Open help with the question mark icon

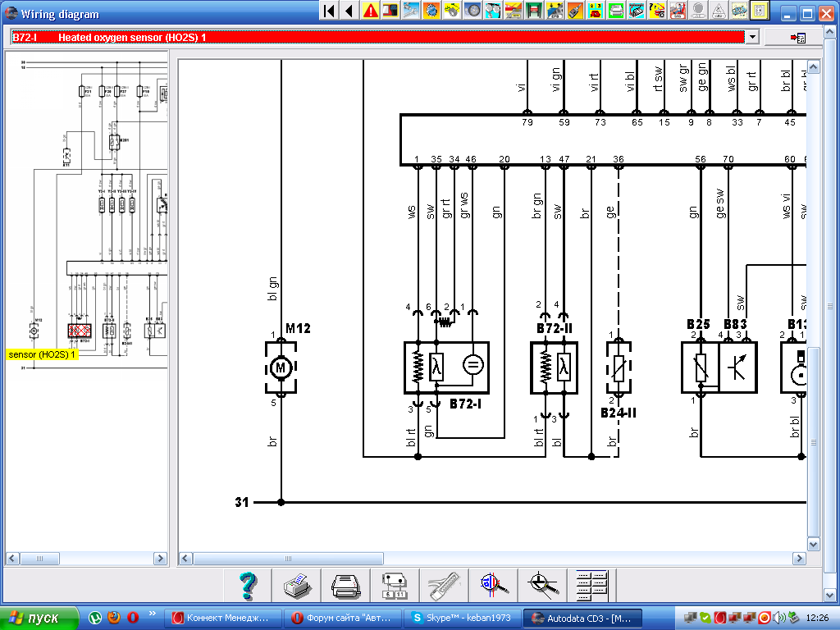tap(248, 586)
